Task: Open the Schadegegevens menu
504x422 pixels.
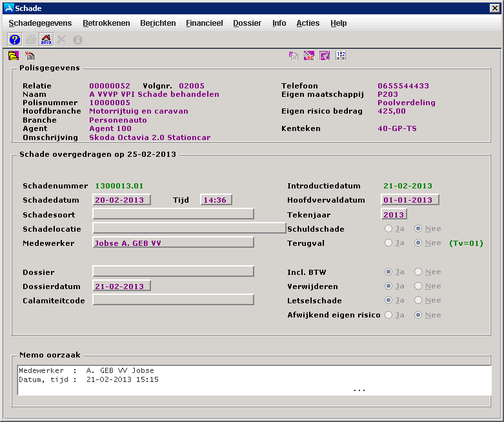Action: click(x=41, y=23)
